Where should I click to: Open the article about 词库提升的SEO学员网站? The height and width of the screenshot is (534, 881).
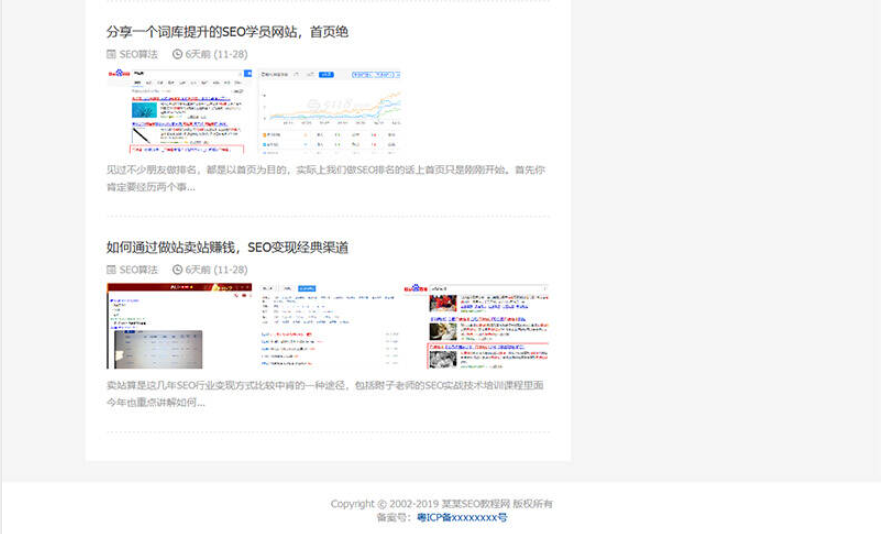click(x=227, y=32)
